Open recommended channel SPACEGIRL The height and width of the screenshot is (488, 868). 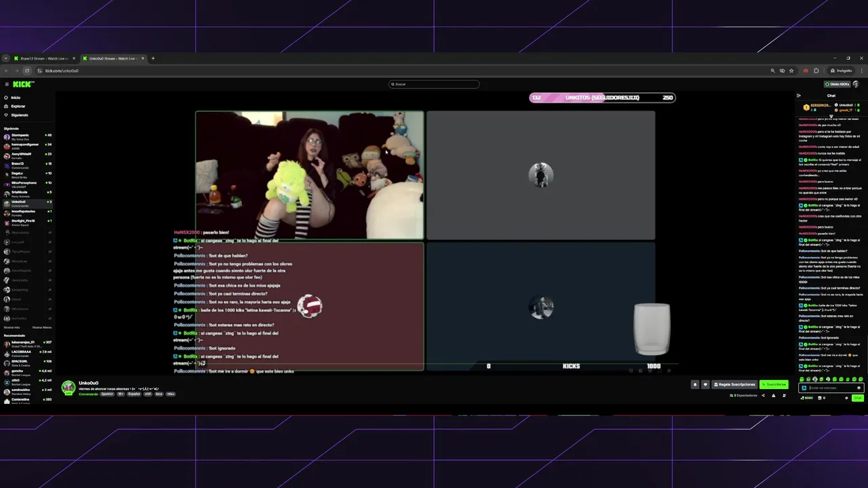[27, 363]
